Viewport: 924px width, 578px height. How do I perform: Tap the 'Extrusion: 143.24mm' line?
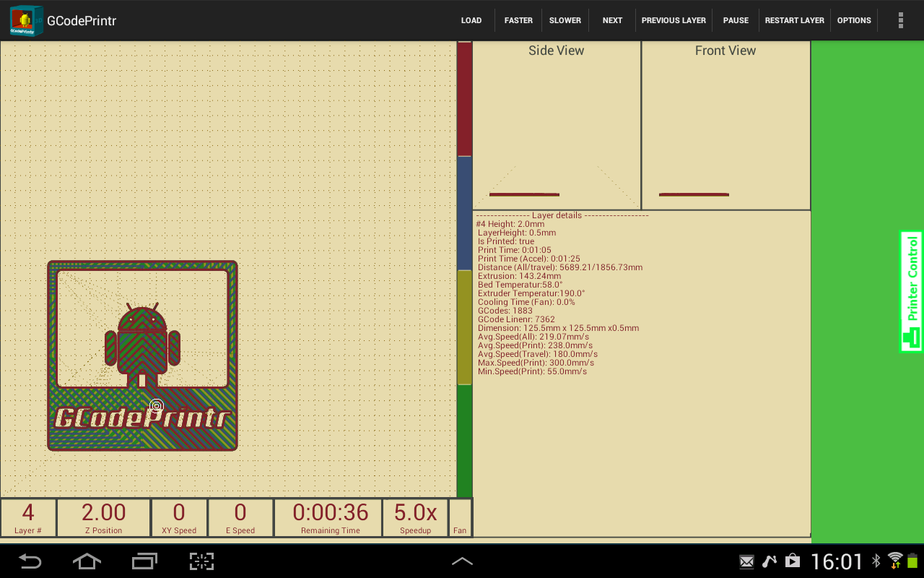[519, 276]
